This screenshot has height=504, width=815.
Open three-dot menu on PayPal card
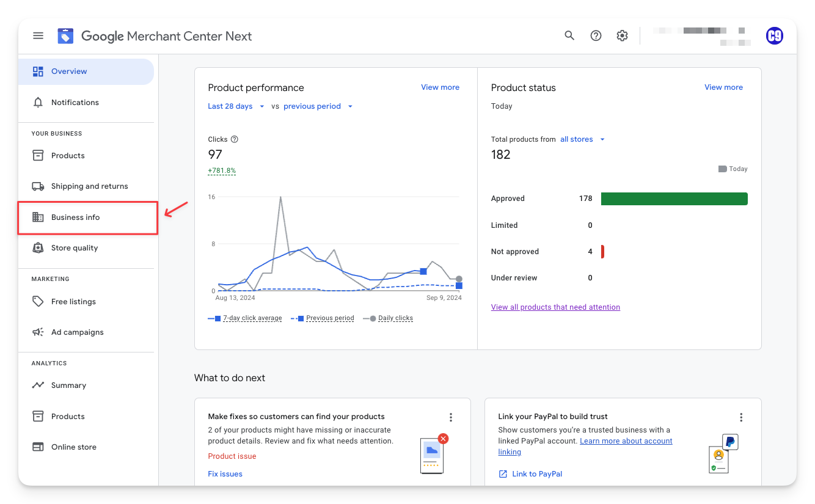(741, 417)
